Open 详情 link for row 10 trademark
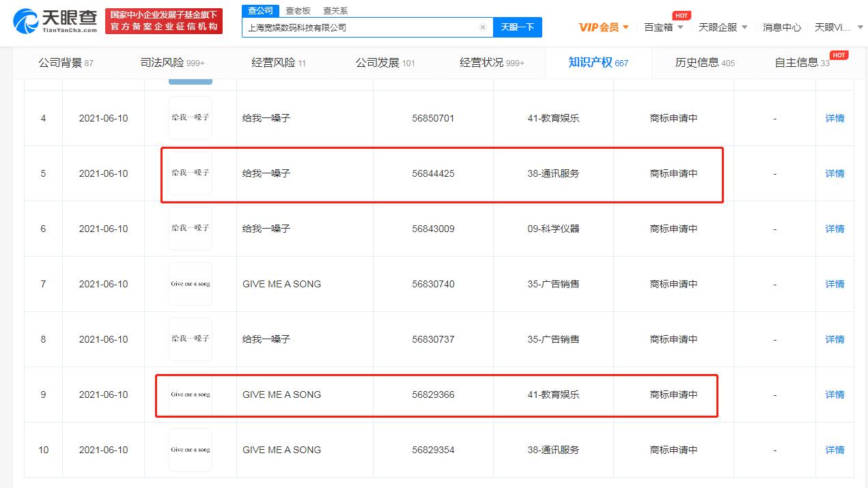Image resolution: width=868 pixels, height=488 pixels. (x=835, y=450)
